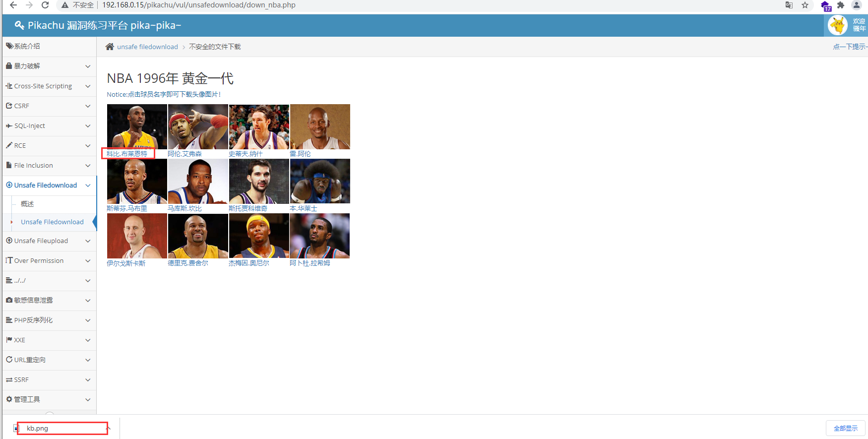Click the 全部显示 button
The height and width of the screenshot is (439, 868).
tap(845, 428)
